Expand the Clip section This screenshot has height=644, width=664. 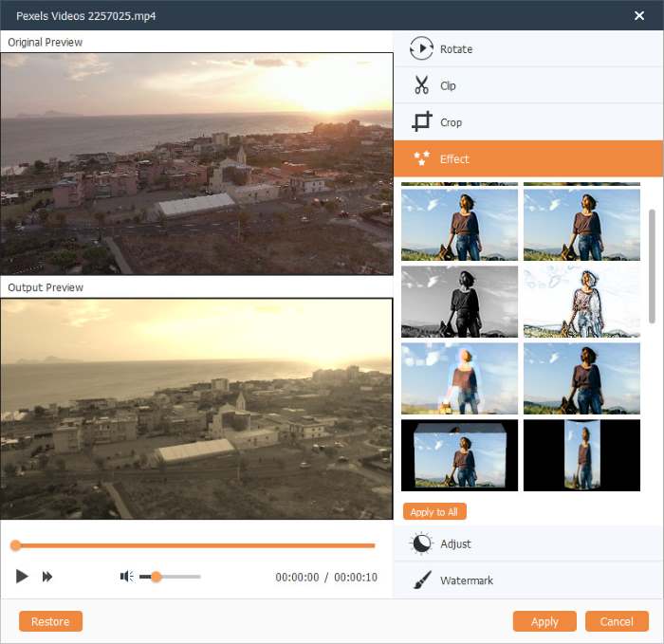(x=528, y=85)
